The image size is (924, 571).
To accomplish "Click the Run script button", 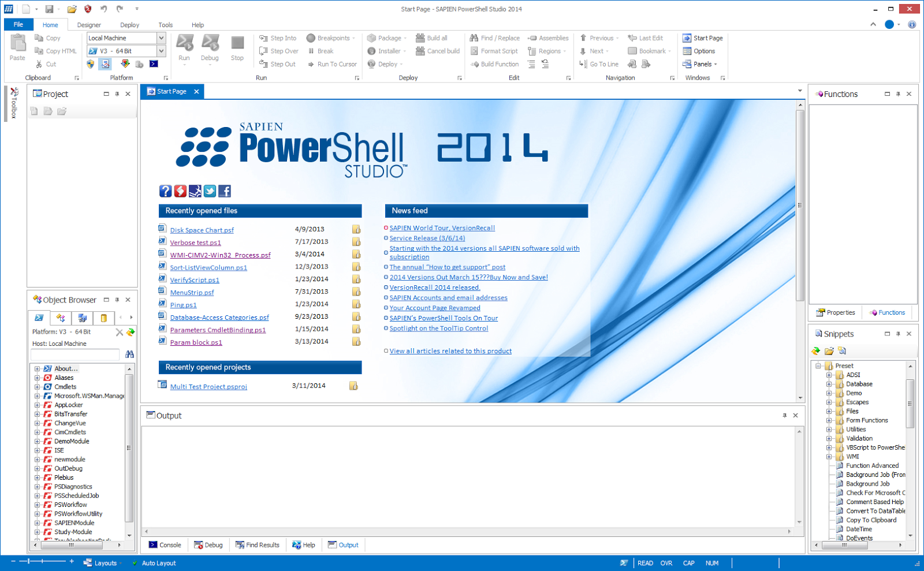I will pos(184,48).
